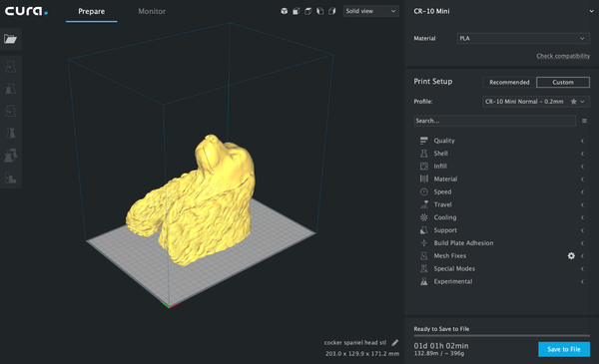Open the PLA material dropdown

(x=523, y=39)
